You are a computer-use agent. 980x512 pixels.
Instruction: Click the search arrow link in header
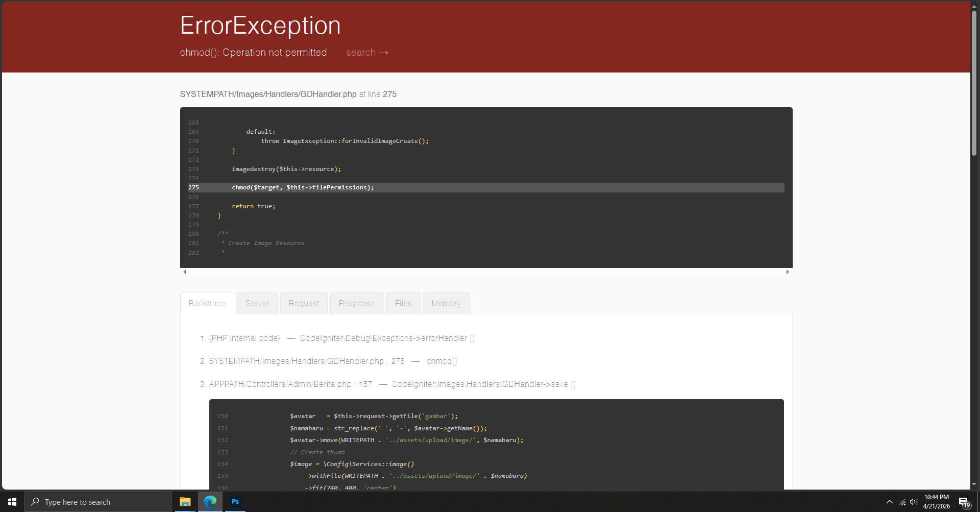click(367, 53)
